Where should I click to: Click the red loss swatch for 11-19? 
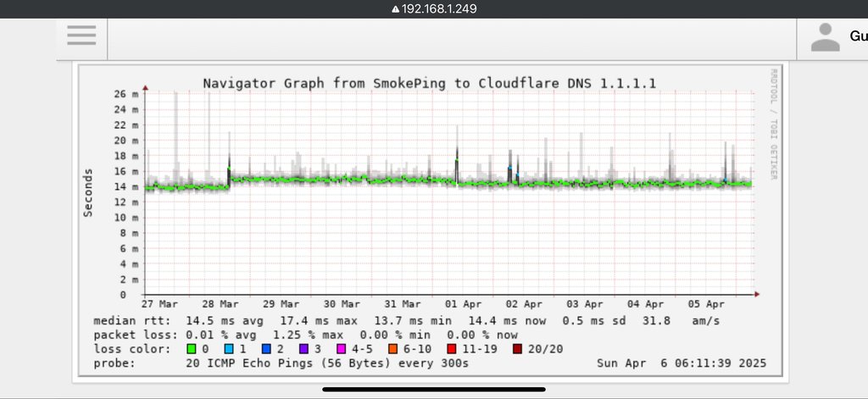tap(451, 349)
